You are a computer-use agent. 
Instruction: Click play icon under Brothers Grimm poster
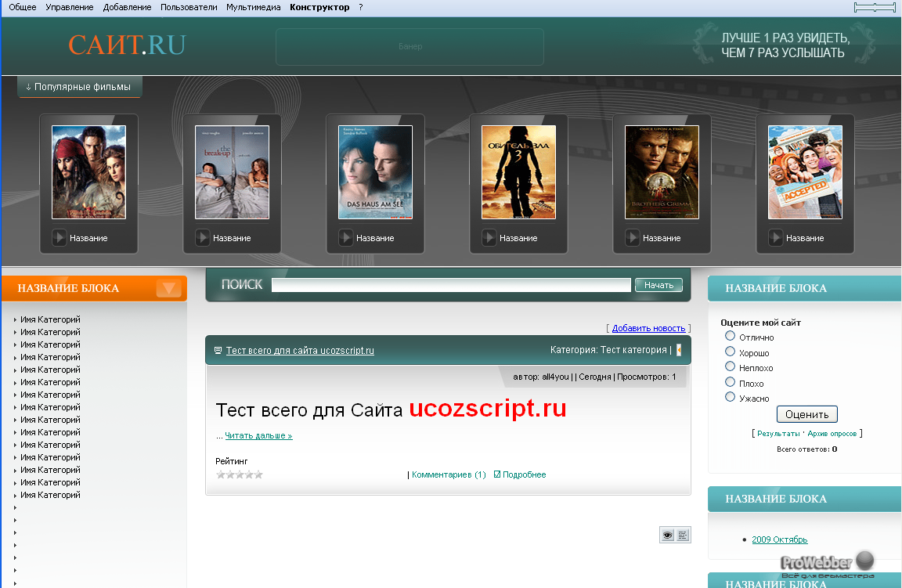click(632, 237)
